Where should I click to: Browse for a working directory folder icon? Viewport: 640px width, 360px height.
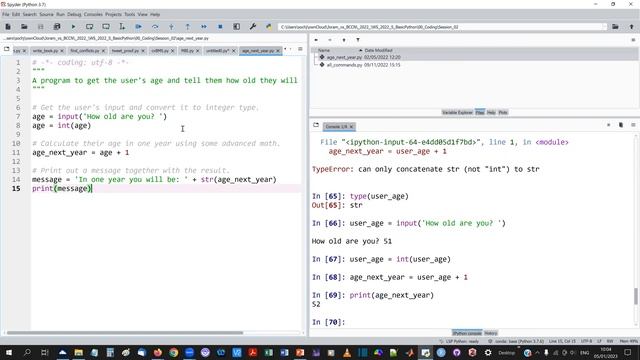(615, 27)
